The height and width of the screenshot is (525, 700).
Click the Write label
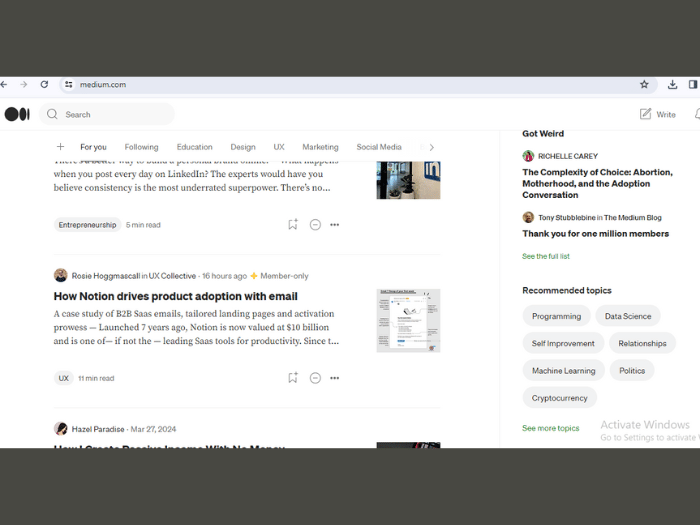click(x=666, y=115)
